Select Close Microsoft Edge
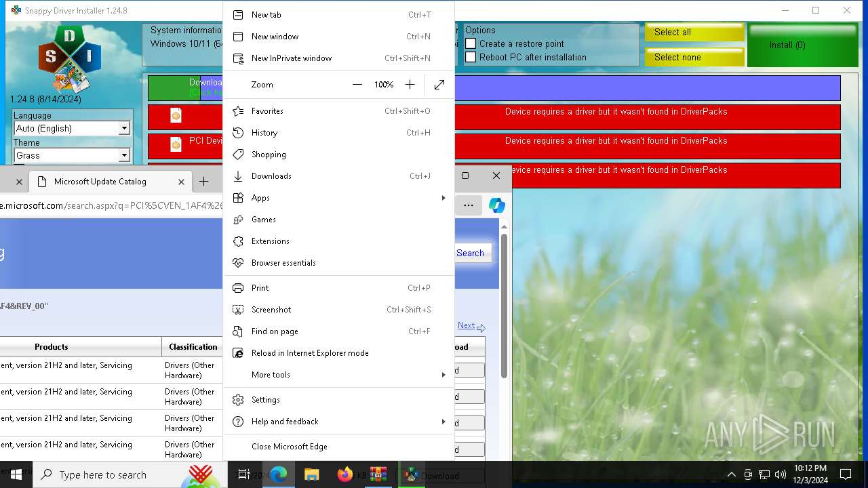The image size is (868, 488). (x=338, y=447)
